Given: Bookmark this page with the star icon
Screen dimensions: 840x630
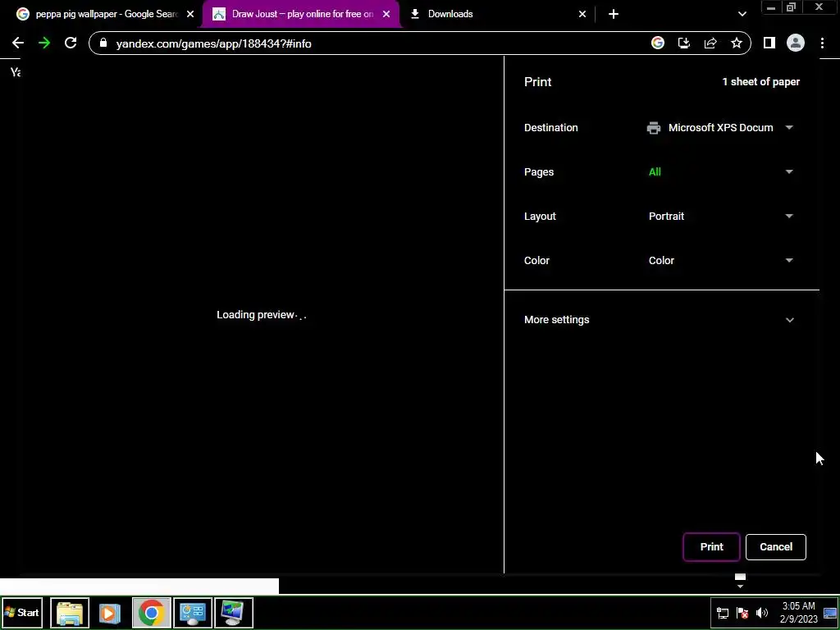Looking at the screenshot, I should pos(737,43).
